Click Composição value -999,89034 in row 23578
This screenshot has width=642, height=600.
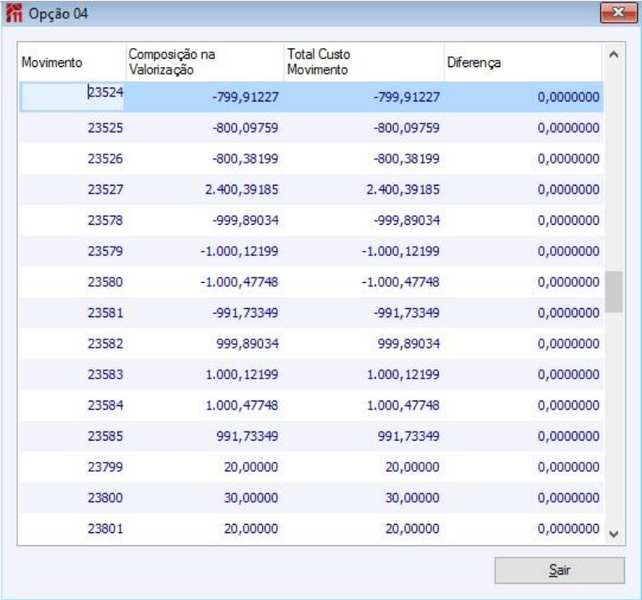point(245,220)
